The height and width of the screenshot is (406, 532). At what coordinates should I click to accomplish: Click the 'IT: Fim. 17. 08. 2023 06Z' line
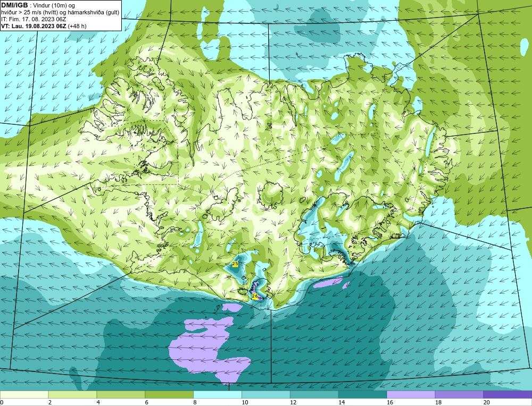pos(34,19)
